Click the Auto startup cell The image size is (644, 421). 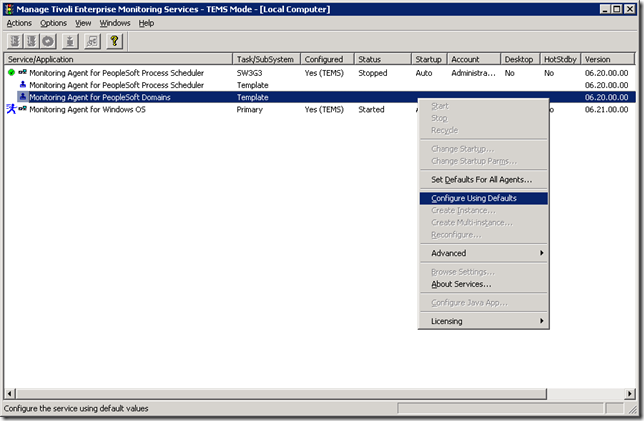[x=424, y=73]
